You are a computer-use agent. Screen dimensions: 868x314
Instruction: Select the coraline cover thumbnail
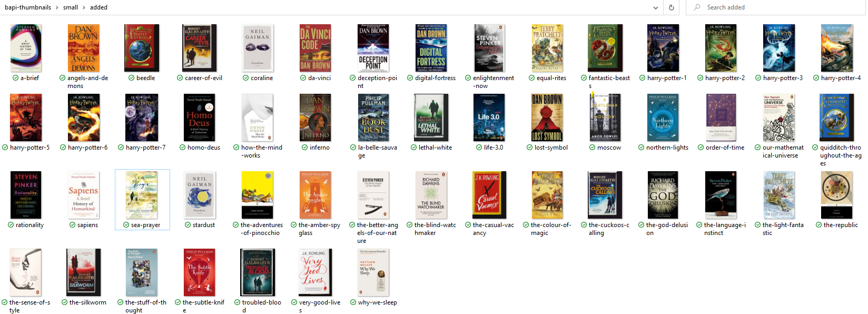pyautogui.click(x=258, y=48)
